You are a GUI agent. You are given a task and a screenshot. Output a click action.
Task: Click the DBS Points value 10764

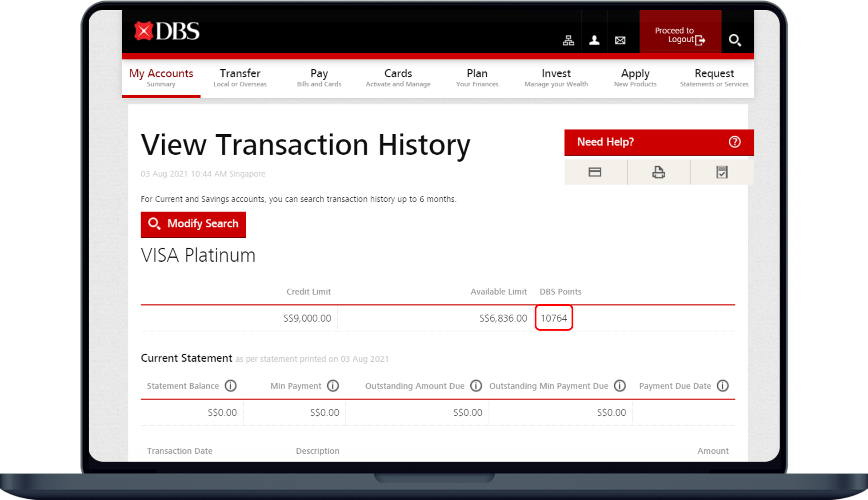point(554,318)
